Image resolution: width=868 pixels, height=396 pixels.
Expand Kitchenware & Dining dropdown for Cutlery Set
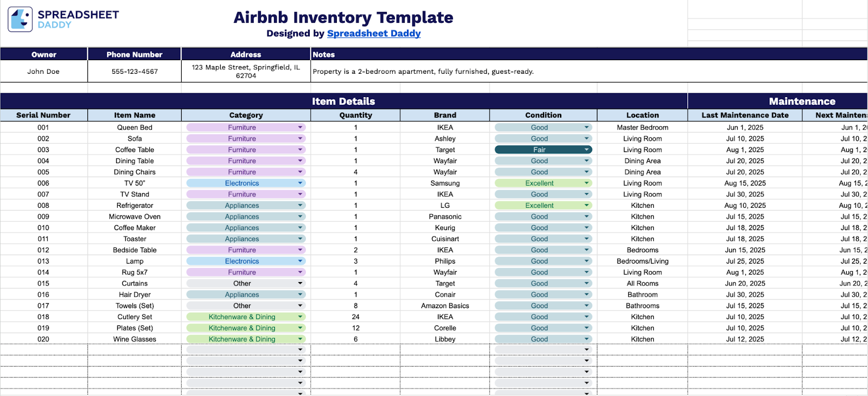click(300, 317)
